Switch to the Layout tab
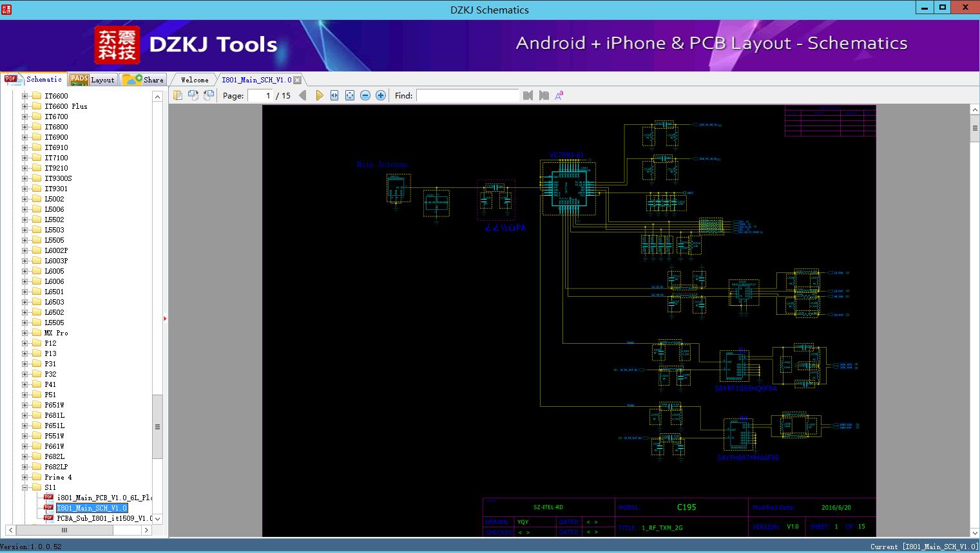Image resolution: width=980 pixels, height=553 pixels. point(93,80)
